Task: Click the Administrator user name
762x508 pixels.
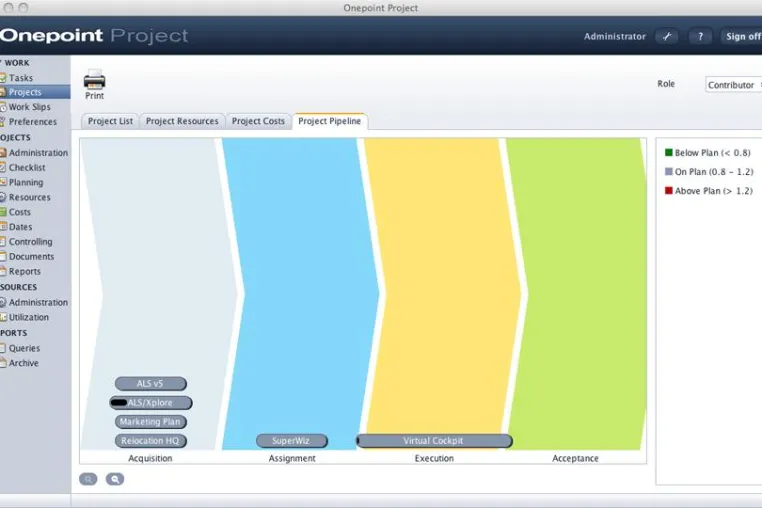Action: tap(615, 36)
